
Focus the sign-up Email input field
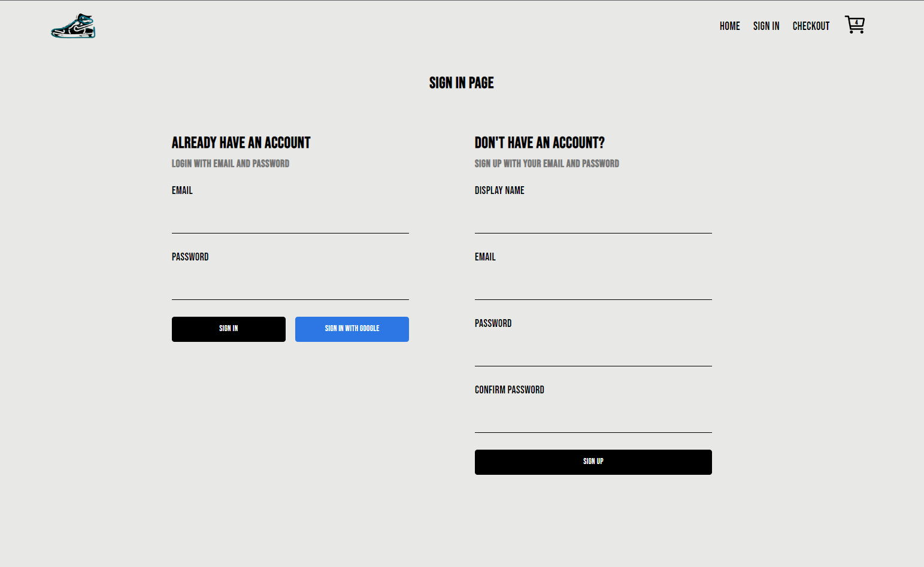[593, 286]
